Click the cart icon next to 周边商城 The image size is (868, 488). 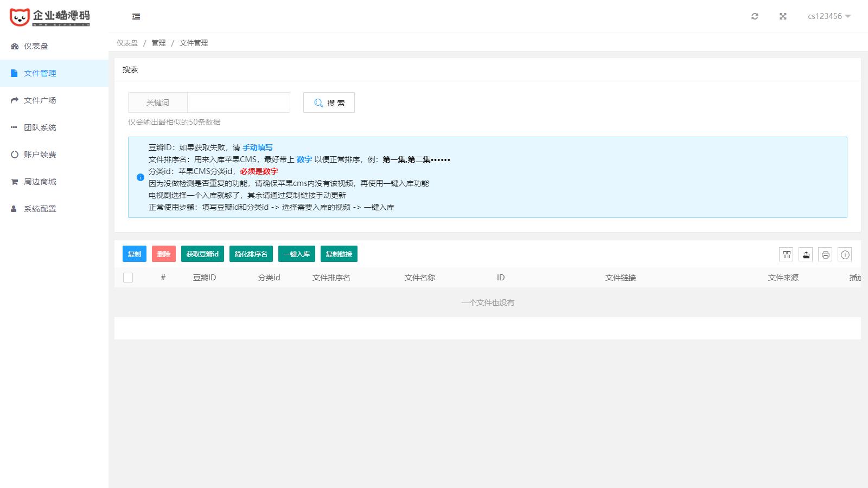[14, 182]
